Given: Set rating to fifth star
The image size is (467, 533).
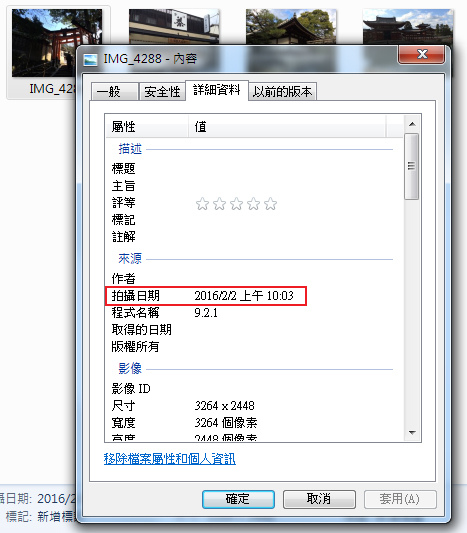Looking at the screenshot, I should [x=271, y=204].
